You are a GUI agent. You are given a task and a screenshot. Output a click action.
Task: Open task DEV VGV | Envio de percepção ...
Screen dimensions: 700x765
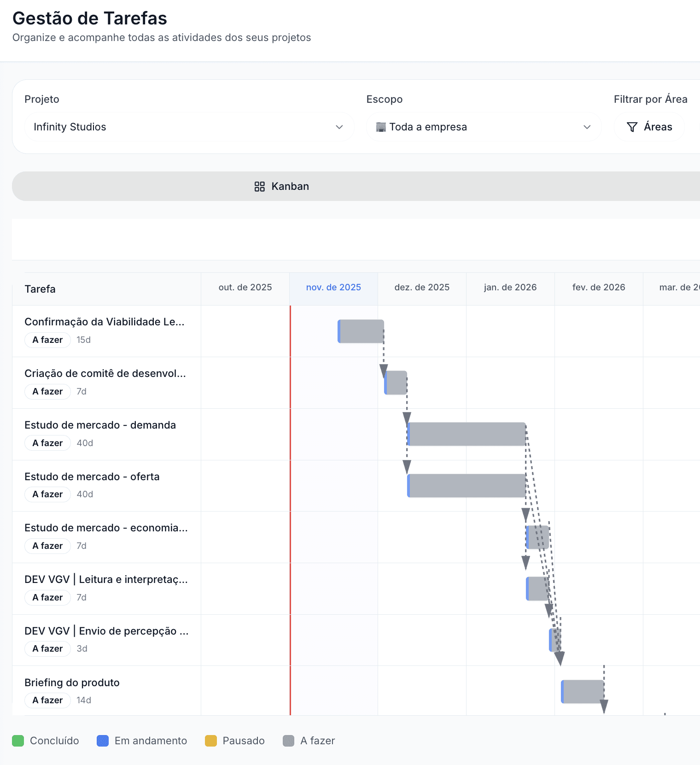106,631
